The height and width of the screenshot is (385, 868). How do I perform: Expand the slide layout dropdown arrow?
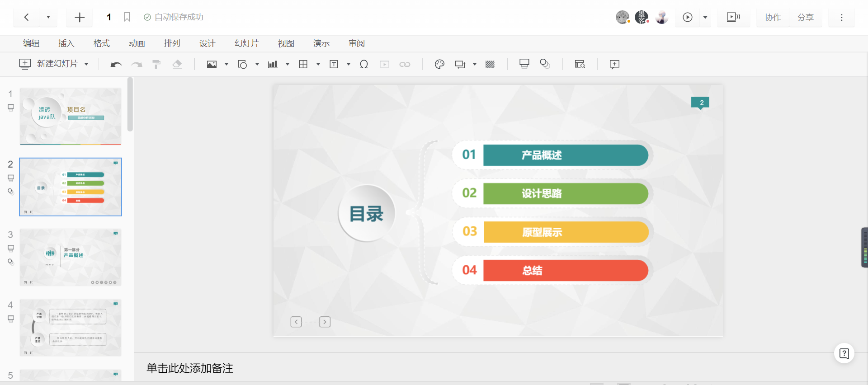[475, 65]
